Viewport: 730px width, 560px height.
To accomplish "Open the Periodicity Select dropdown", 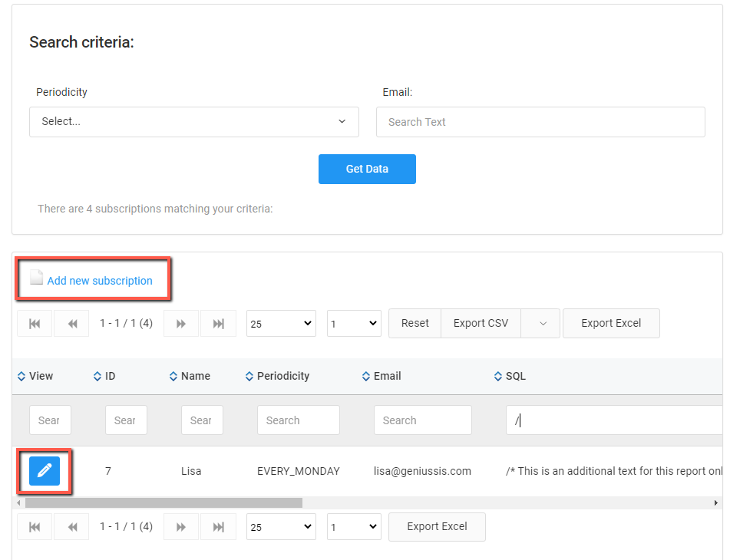I will click(193, 122).
